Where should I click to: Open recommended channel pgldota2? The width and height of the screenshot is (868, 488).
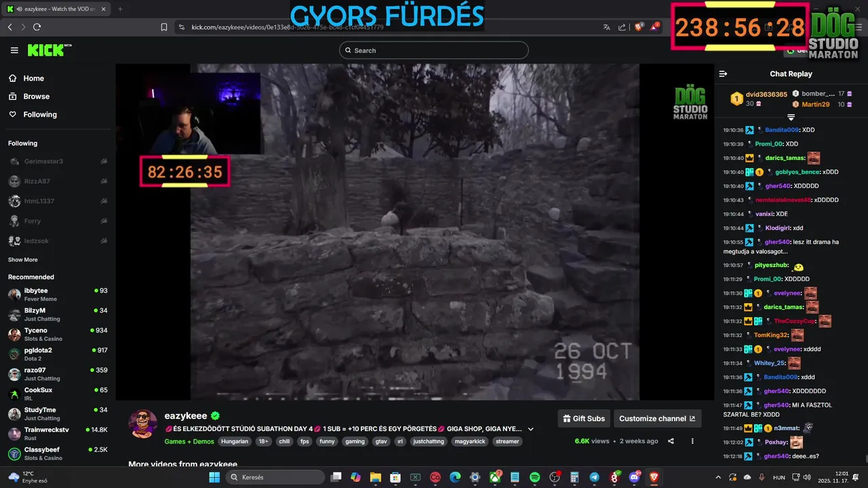(x=58, y=354)
